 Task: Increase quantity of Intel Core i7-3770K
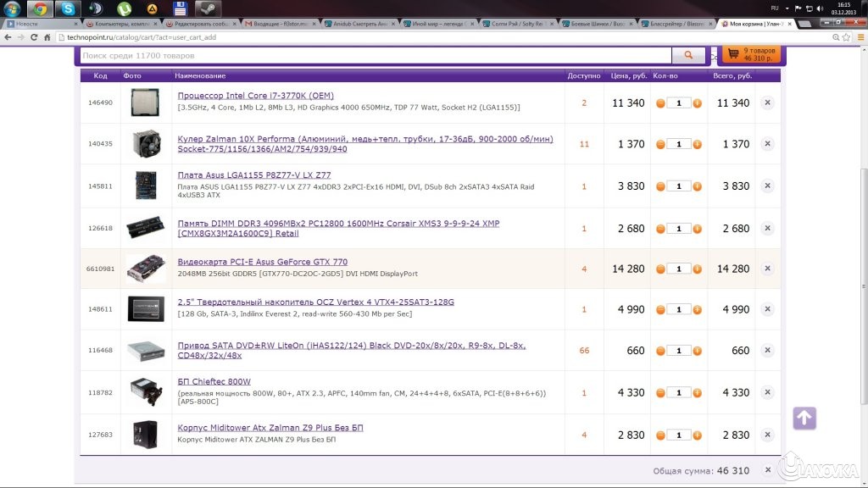[x=698, y=103]
